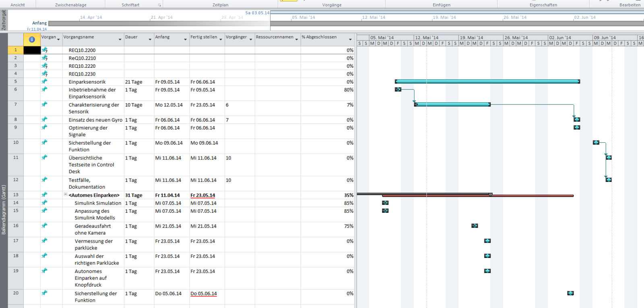644x308 pixels.
Task: Open the Ressourcennamen column dropdown
Action: pos(297,40)
